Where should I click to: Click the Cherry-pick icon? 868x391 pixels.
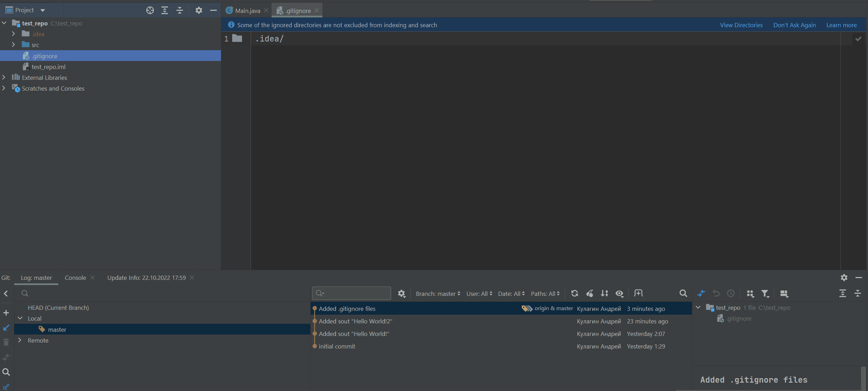(x=589, y=293)
